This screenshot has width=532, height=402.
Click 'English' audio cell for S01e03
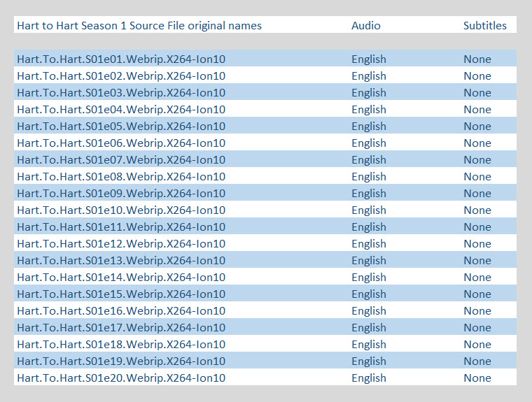(x=369, y=92)
